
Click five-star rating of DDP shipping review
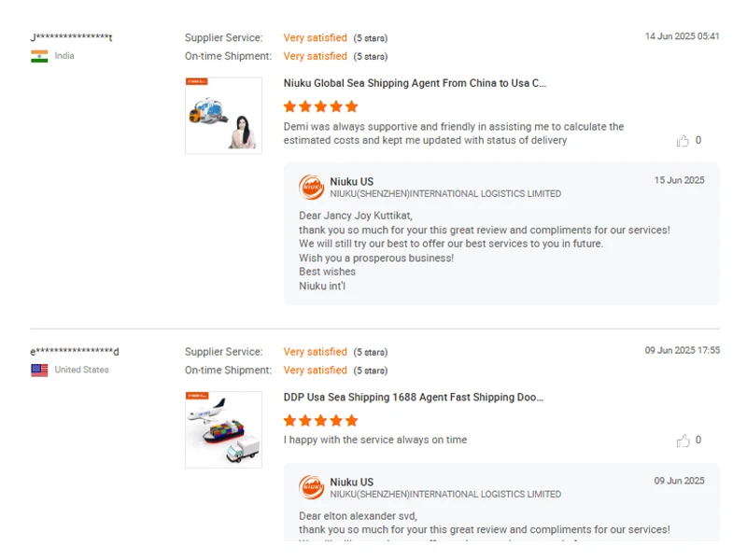[x=320, y=421]
